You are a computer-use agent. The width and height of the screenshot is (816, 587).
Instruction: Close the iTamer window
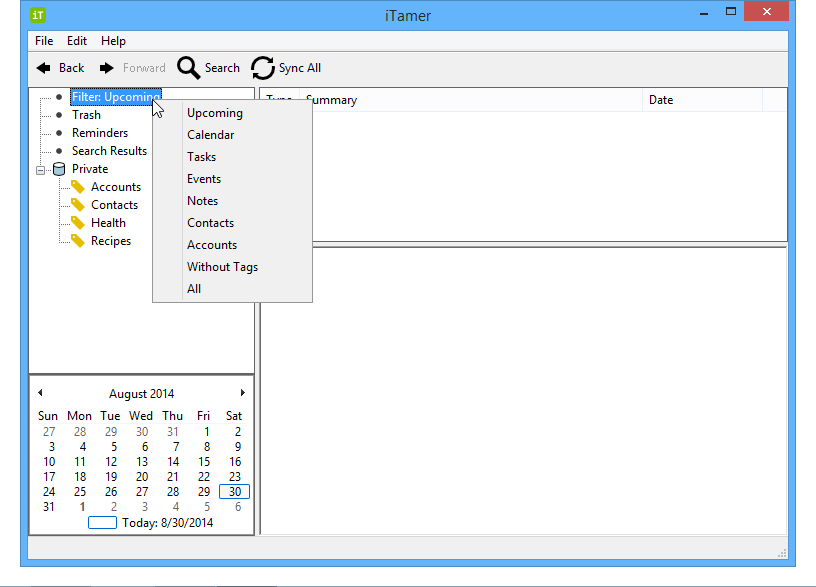tap(766, 11)
